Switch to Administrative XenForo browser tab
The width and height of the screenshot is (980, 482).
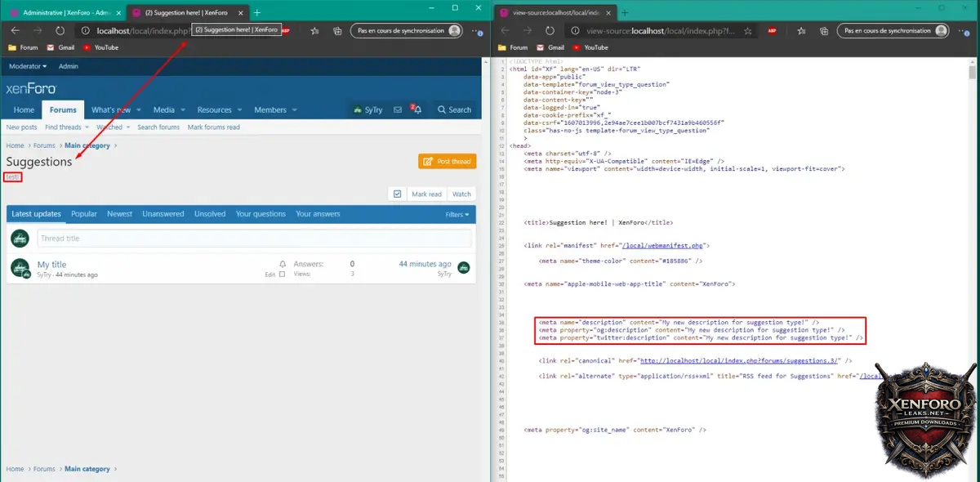[65, 13]
